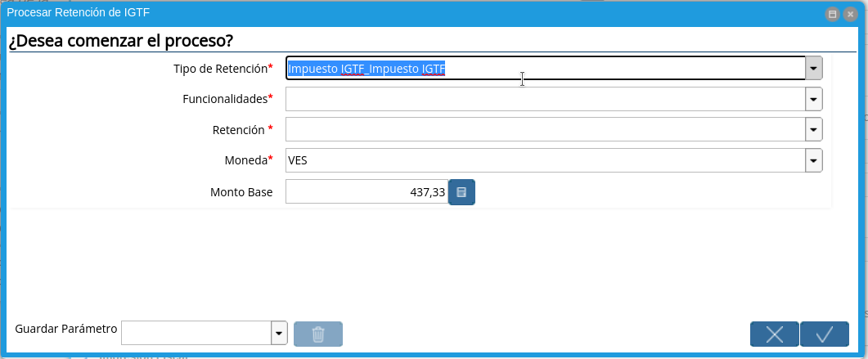Maximize the Procesar Retención dialog
Viewport: 868px width, 359px height.
point(832,15)
